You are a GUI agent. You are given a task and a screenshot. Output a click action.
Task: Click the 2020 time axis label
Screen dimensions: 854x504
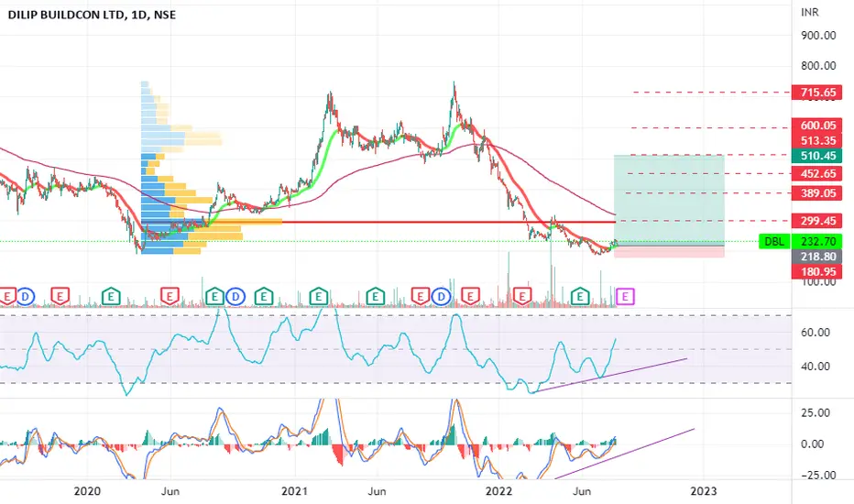pyautogui.click(x=87, y=491)
